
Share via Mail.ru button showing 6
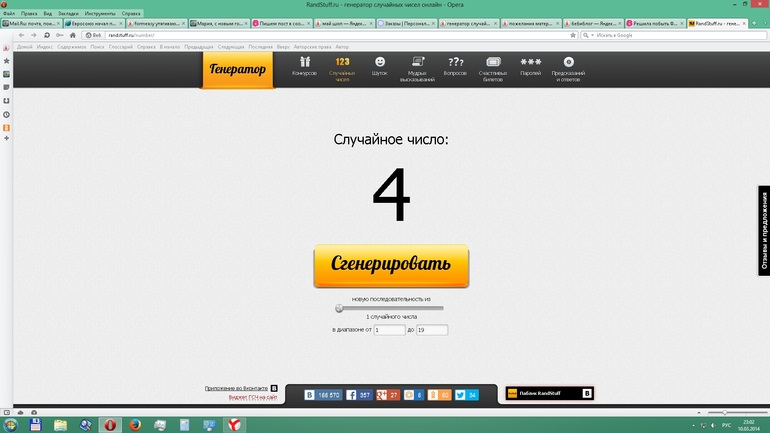click(x=413, y=395)
